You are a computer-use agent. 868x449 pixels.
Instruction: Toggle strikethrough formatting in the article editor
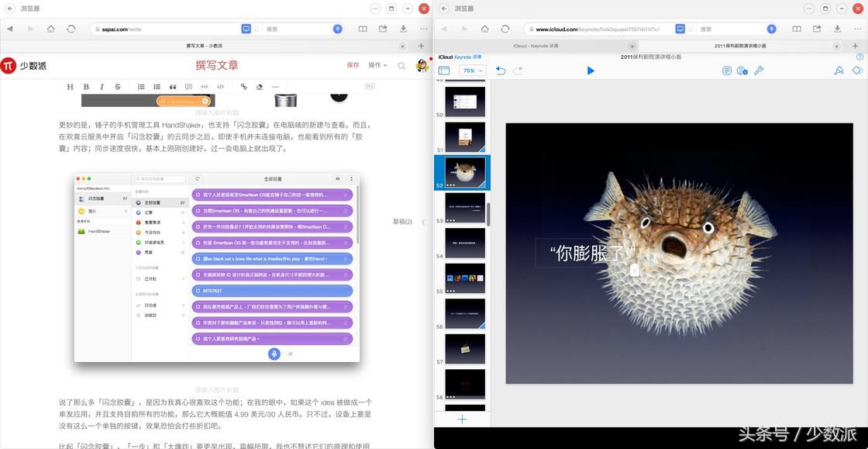click(x=116, y=88)
